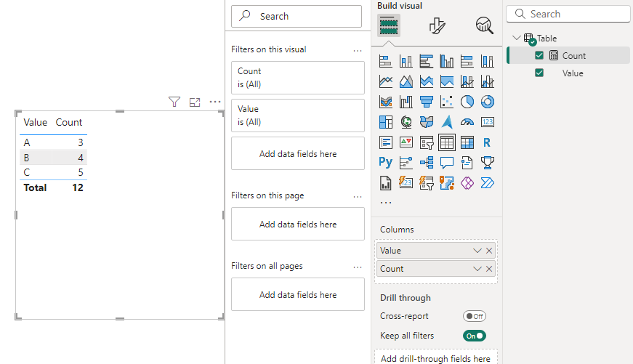Open Filters on this visual options menu

[x=358, y=51]
